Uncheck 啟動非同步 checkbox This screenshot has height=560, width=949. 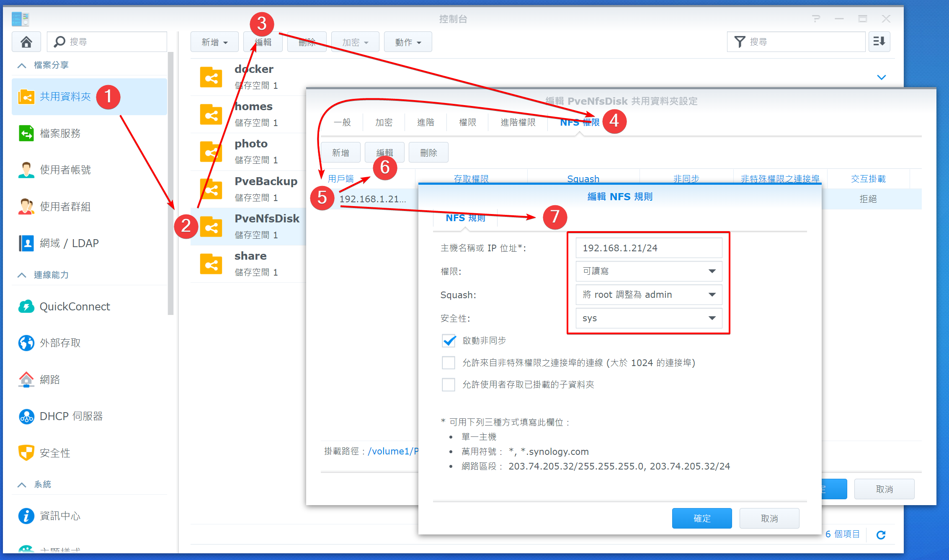point(449,341)
